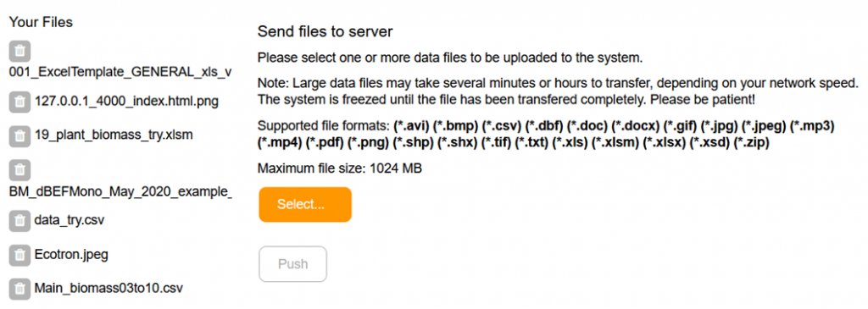Image resolution: width=868 pixels, height=309 pixels.
Task: Click the 127.0.0.1_4000_index.html.png file name
Action: [126, 102]
